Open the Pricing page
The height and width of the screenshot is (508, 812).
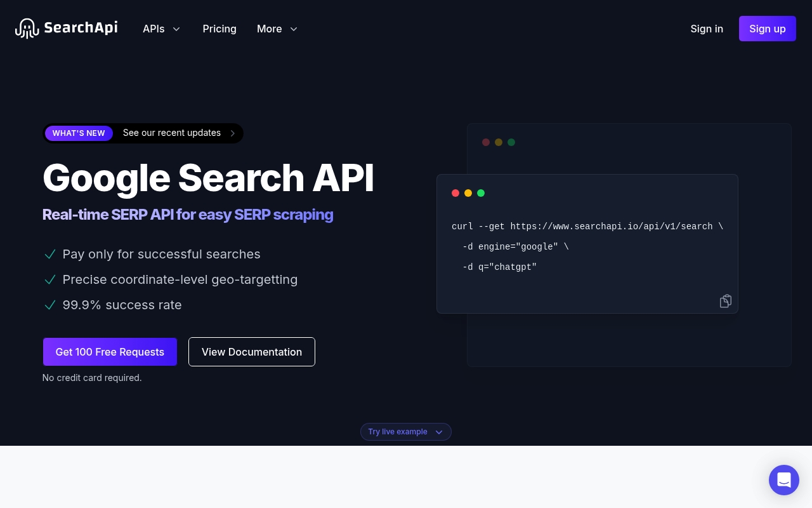pyautogui.click(x=219, y=29)
